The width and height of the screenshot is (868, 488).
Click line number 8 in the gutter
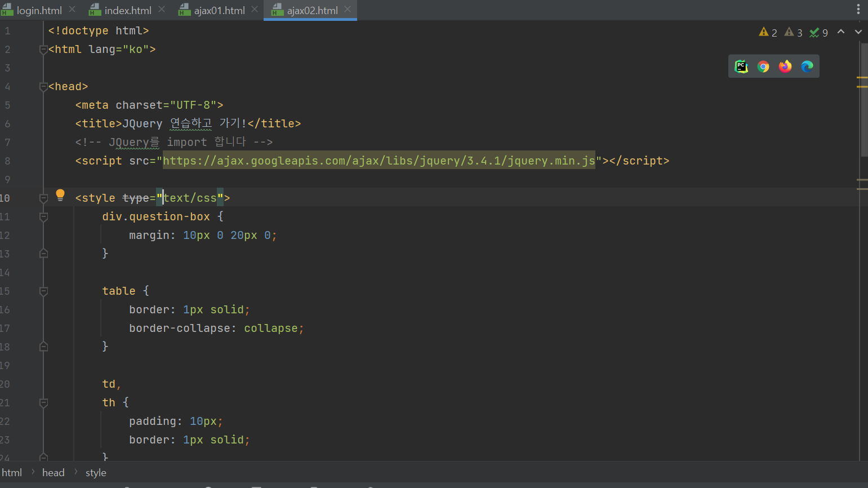point(7,161)
